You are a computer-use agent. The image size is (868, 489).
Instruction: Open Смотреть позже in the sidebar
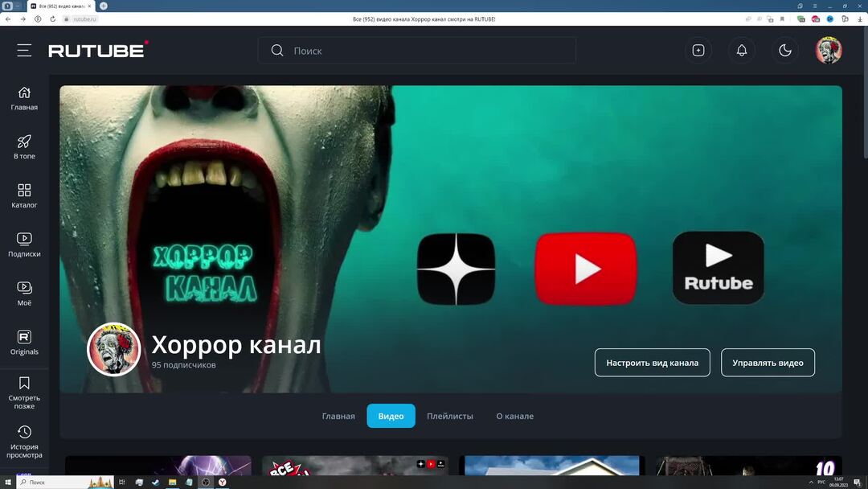(x=24, y=392)
